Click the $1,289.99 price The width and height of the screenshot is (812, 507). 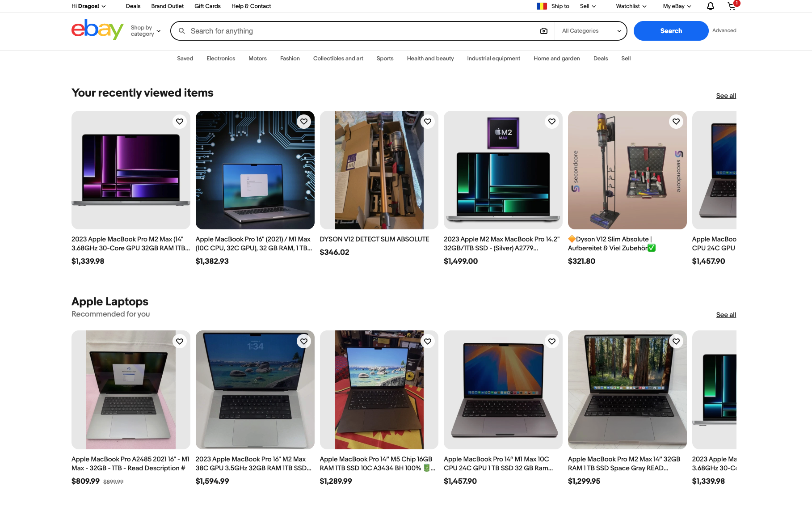point(336,481)
